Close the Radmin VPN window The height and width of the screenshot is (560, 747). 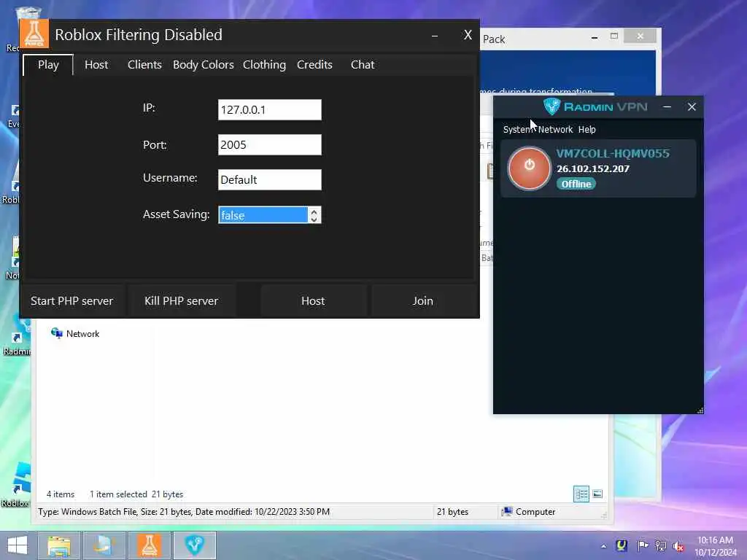pos(692,106)
